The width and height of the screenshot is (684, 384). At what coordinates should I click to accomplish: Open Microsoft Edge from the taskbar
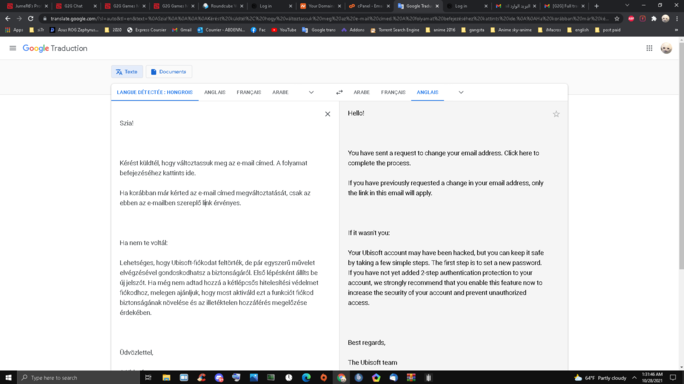306,377
